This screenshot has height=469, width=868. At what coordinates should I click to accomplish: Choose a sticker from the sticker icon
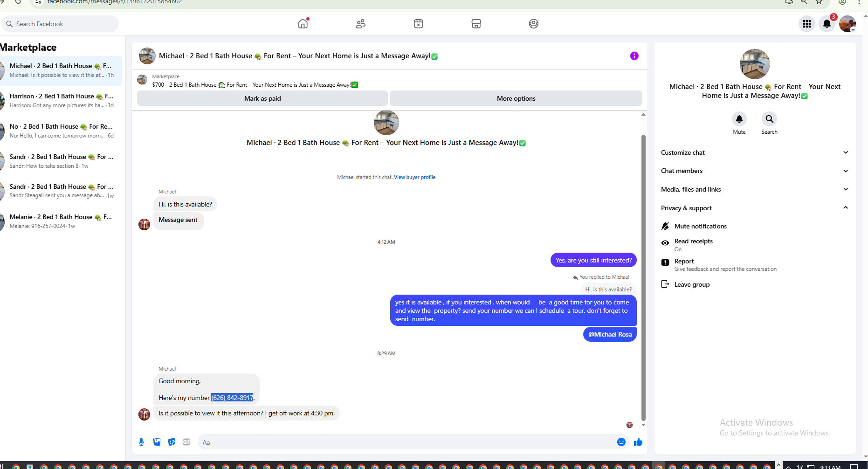pyautogui.click(x=172, y=442)
